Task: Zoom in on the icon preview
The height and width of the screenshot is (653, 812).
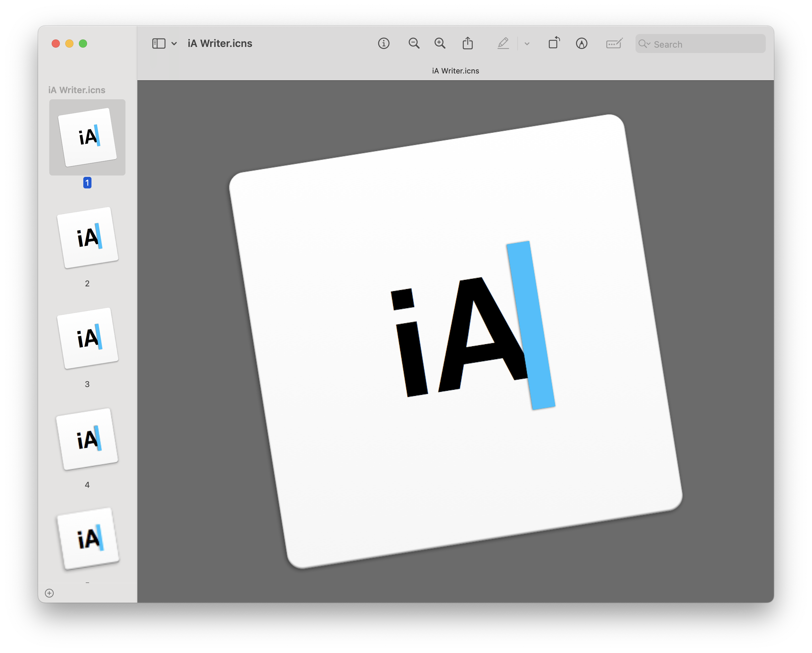Action: coord(440,43)
